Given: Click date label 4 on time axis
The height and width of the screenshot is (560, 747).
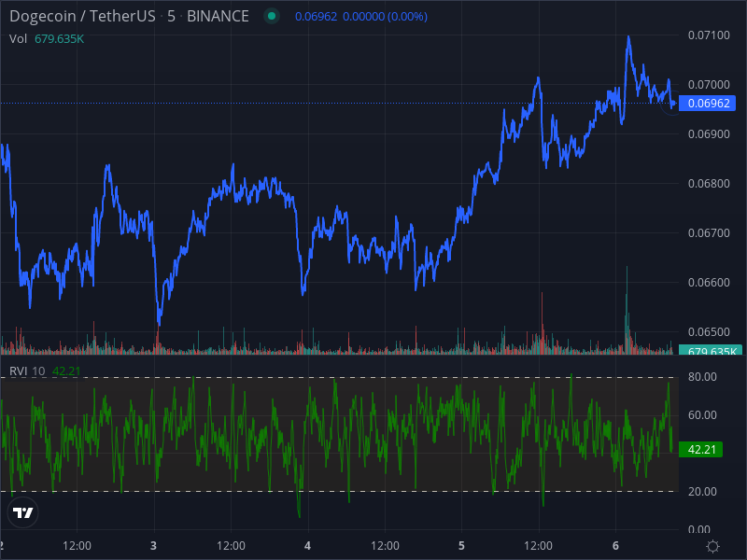Looking at the screenshot, I should [307, 546].
